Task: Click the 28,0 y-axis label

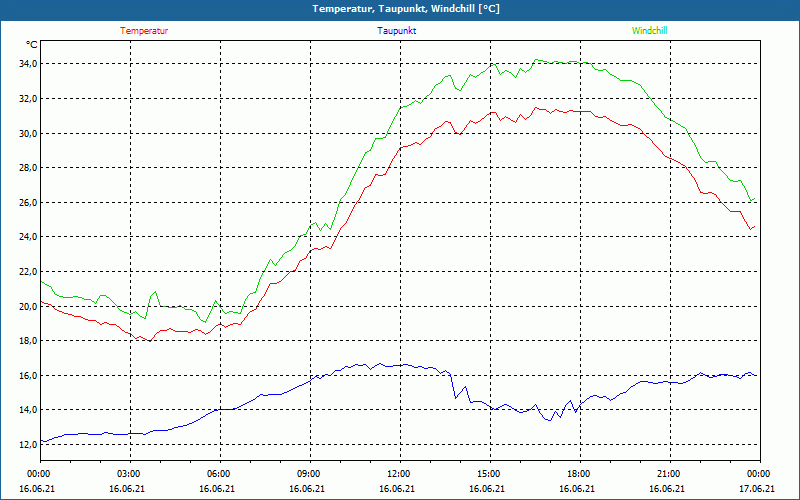Action: tap(28, 168)
